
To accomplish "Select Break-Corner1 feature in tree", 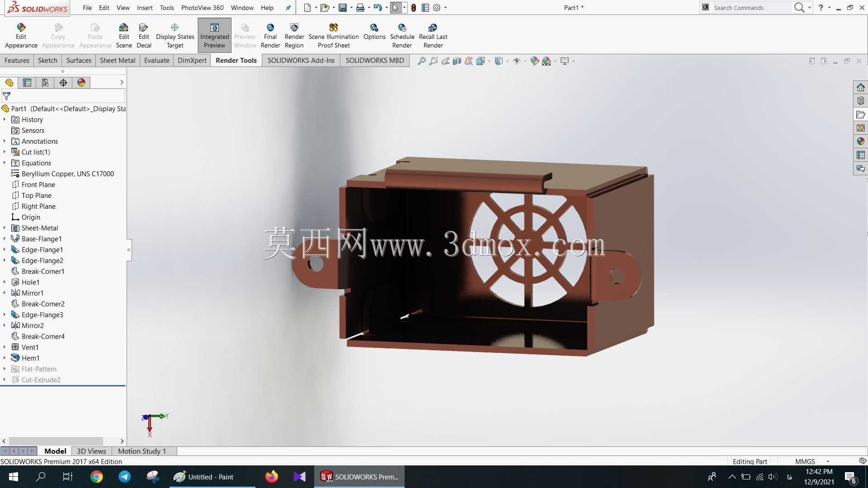I will [x=38, y=271].
